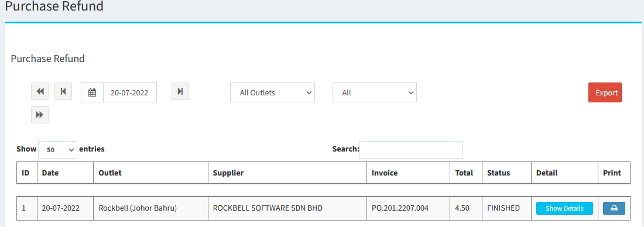Select supplier ROCKBELL SOFTWARE SDN BHD
644x227 pixels.
click(x=287, y=208)
